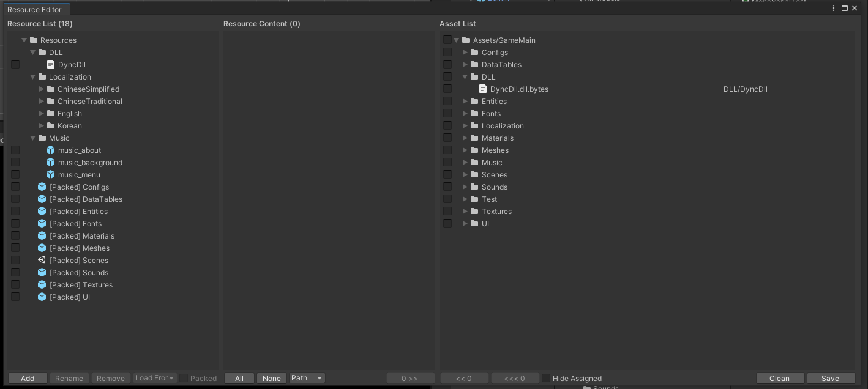Click the None selection button

[x=272, y=378]
